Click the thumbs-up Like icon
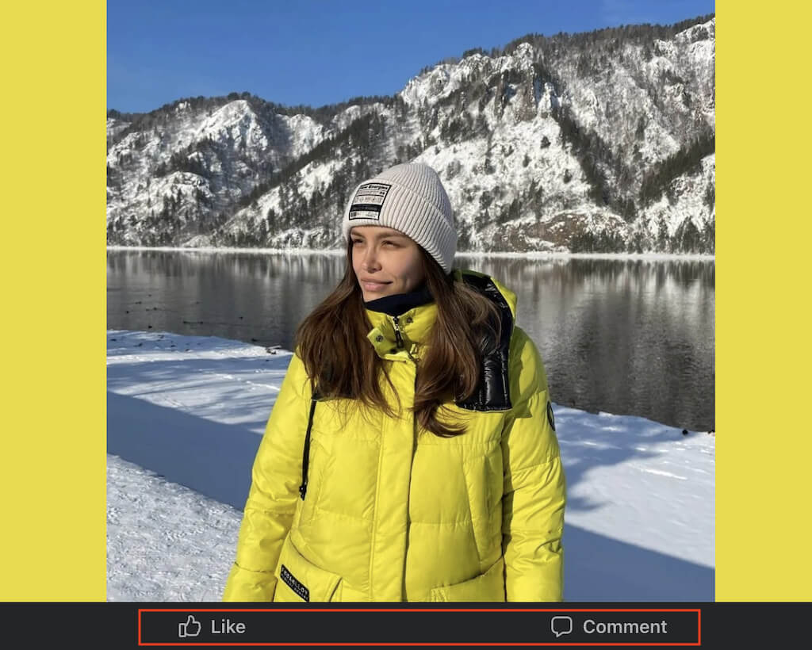This screenshot has height=650, width=812. pyautogui.click(x=190, y=626)
